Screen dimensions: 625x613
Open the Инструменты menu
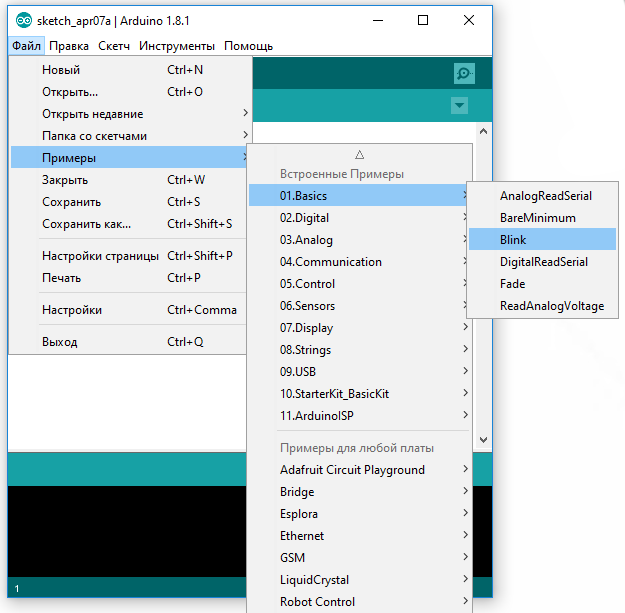click(177, 46)
